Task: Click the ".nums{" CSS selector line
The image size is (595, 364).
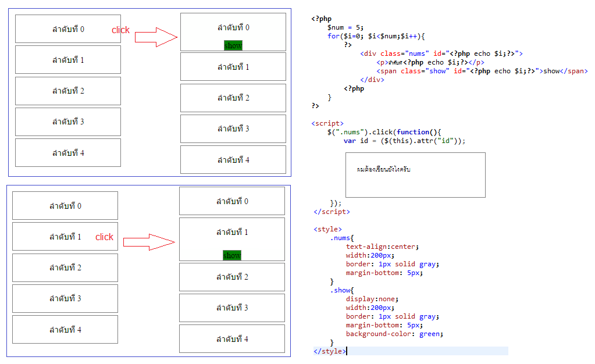Action: (x=342, y=238)
